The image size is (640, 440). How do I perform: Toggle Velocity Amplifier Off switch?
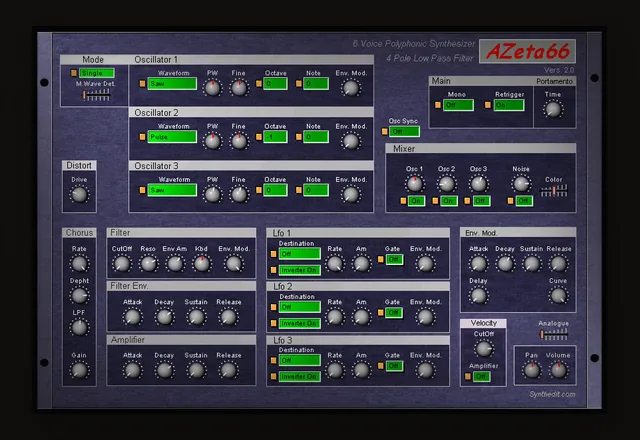481,376
